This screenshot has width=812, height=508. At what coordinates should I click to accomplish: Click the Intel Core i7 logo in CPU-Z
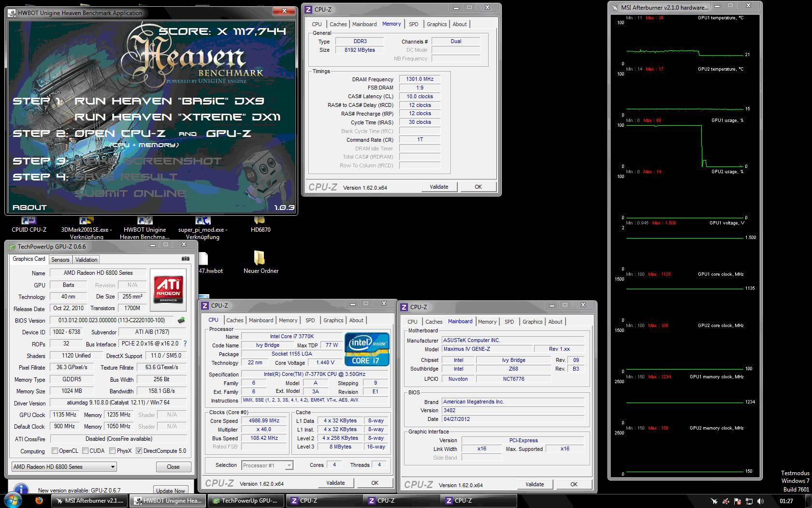click(367, 349)
